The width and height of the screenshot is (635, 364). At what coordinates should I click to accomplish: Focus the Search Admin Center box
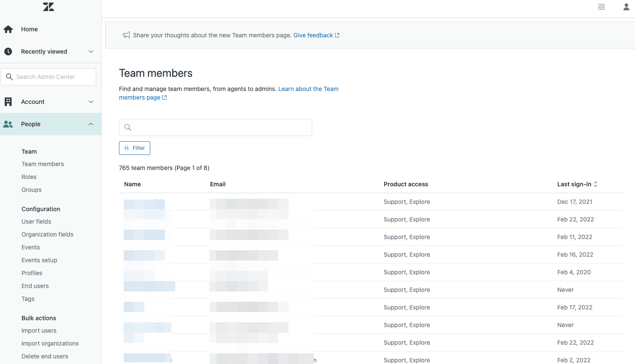[x=52, y=77]
